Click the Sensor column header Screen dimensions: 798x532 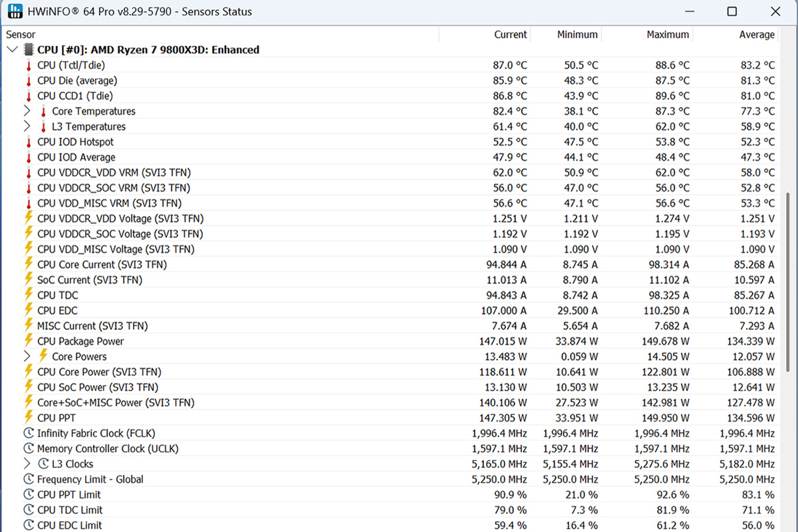[x=21, y=35]
